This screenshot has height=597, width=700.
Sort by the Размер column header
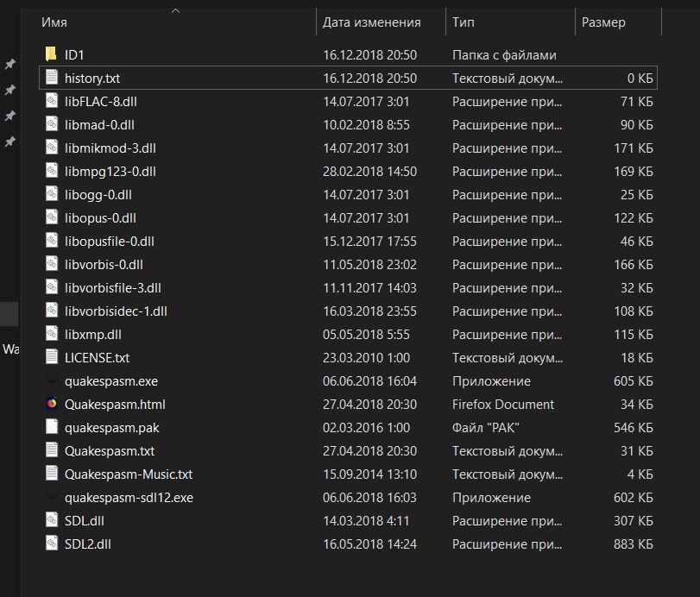coord(603,22)
